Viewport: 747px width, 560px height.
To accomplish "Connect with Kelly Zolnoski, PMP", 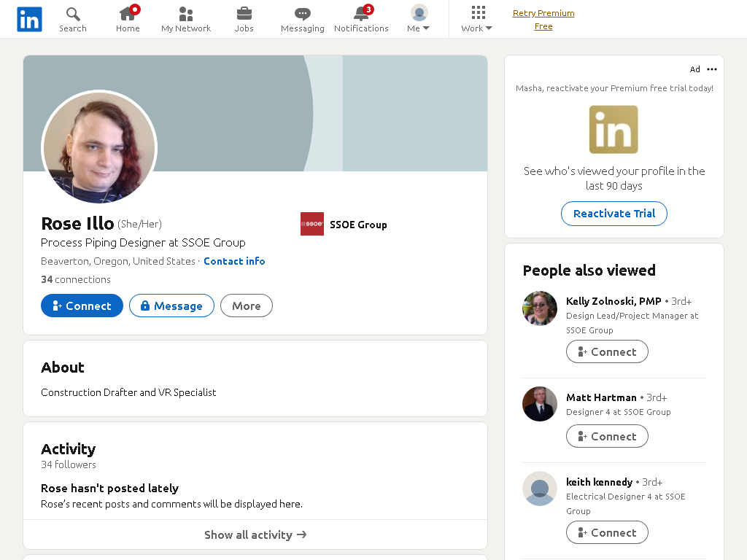I will [x=607, y=351].
